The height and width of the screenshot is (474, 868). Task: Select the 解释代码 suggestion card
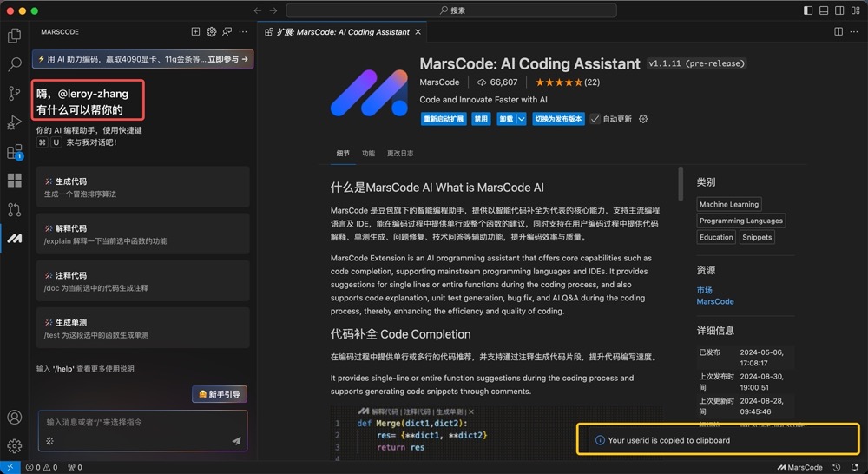click(143, 234)
